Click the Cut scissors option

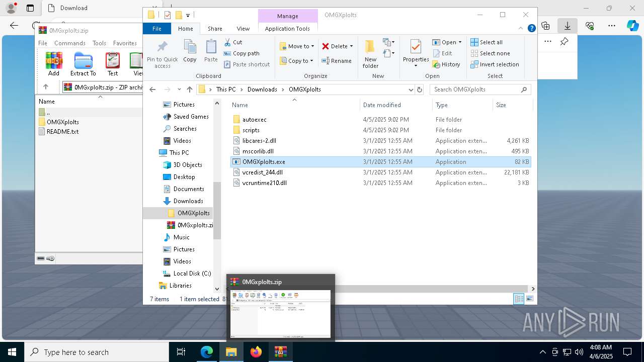pyautogui.click(x=233, y=42)
